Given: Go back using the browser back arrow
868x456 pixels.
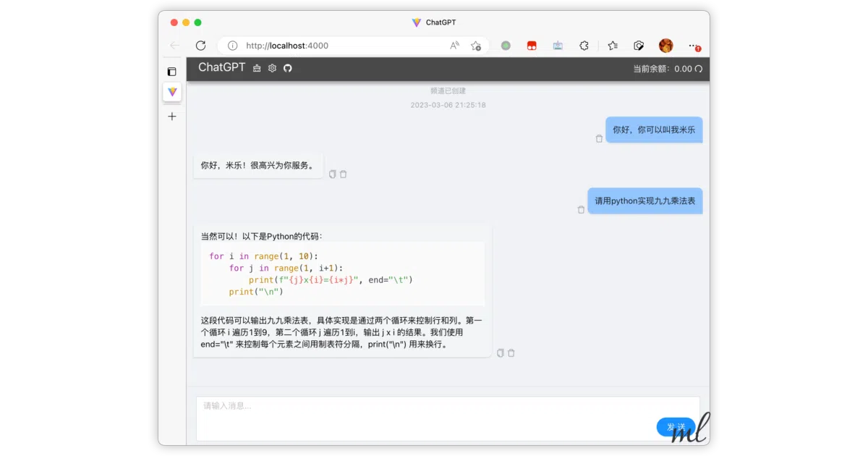Looking at the screenshot, I should (174, 45).
